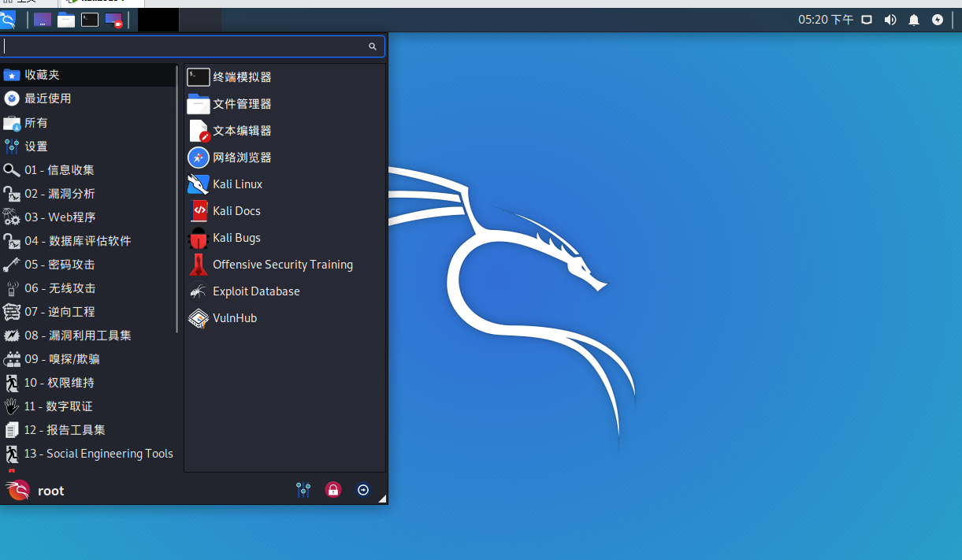962x560 pixels.
Task: Choose the 07 - 逆向工程 category
Action: click(89, 312)
